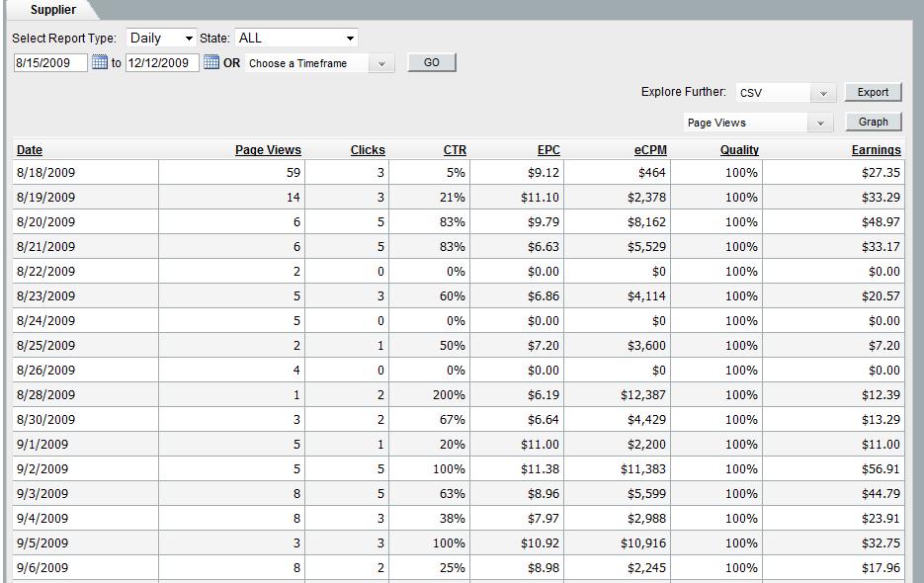Sort table by eCPM header
Viewport: 924px width, 583px height.
[651, 150]
